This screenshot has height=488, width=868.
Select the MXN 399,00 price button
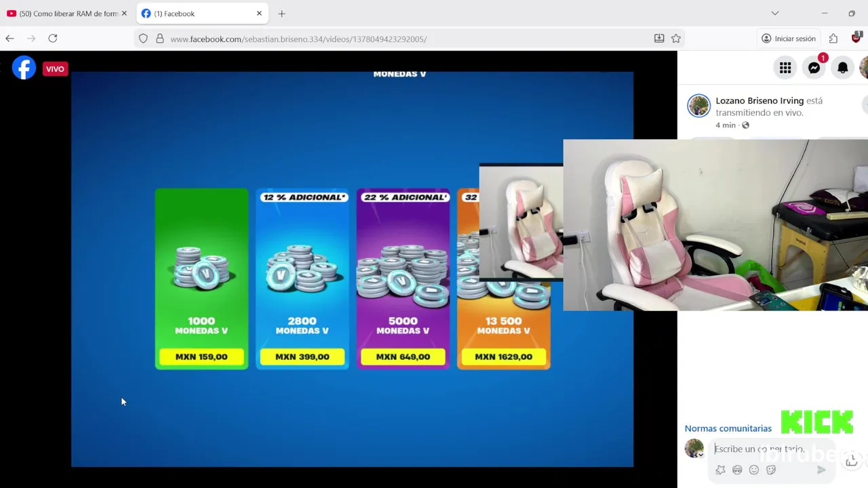click(302, 357)
